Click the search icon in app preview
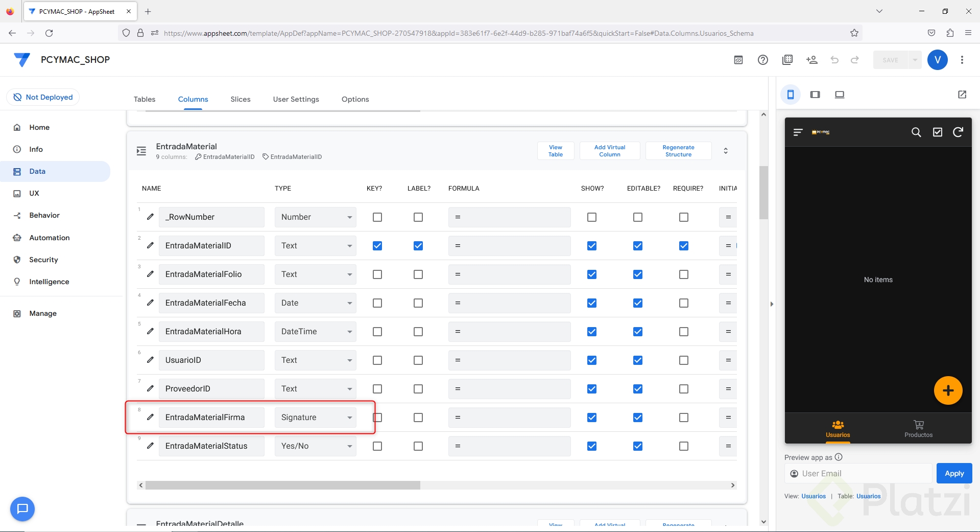The image size is (980, 532). coord(916,132)
